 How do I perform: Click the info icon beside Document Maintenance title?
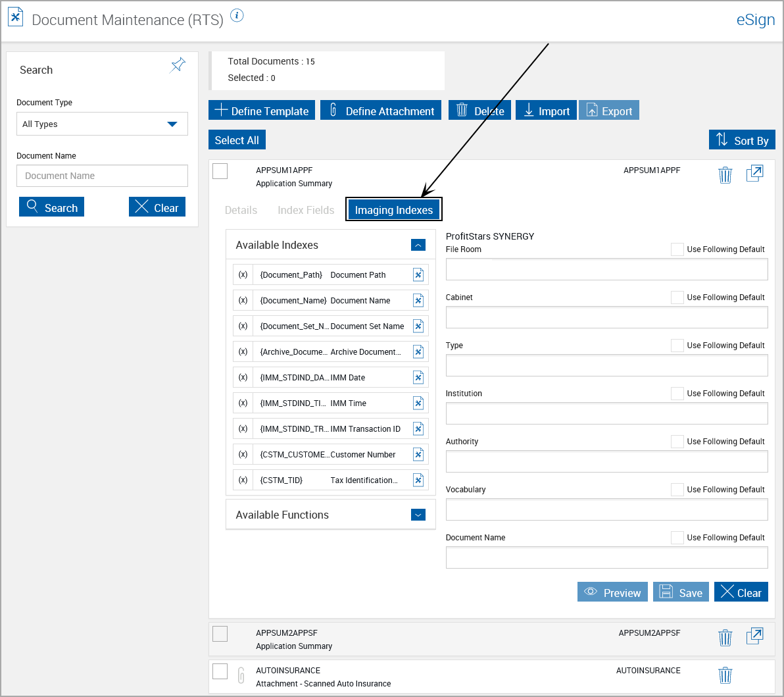point(237,16)
